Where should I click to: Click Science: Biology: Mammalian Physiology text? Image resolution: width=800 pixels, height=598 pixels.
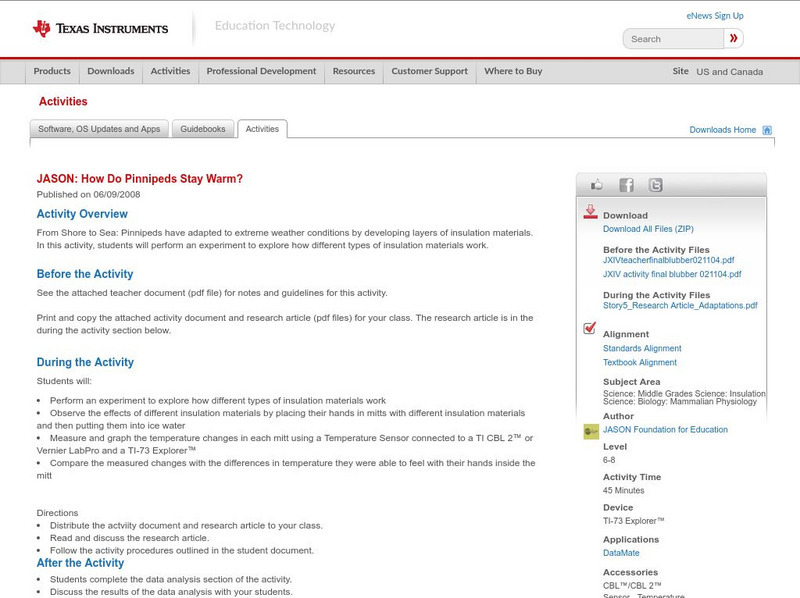coord(680,402)
